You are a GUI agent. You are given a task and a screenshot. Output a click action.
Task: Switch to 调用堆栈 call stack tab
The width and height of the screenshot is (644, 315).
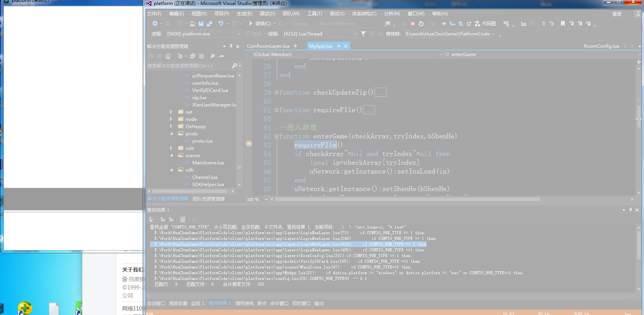[244, 304]
